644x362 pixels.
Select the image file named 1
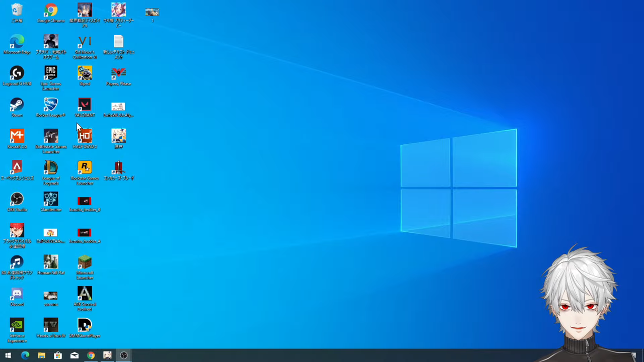152,15
